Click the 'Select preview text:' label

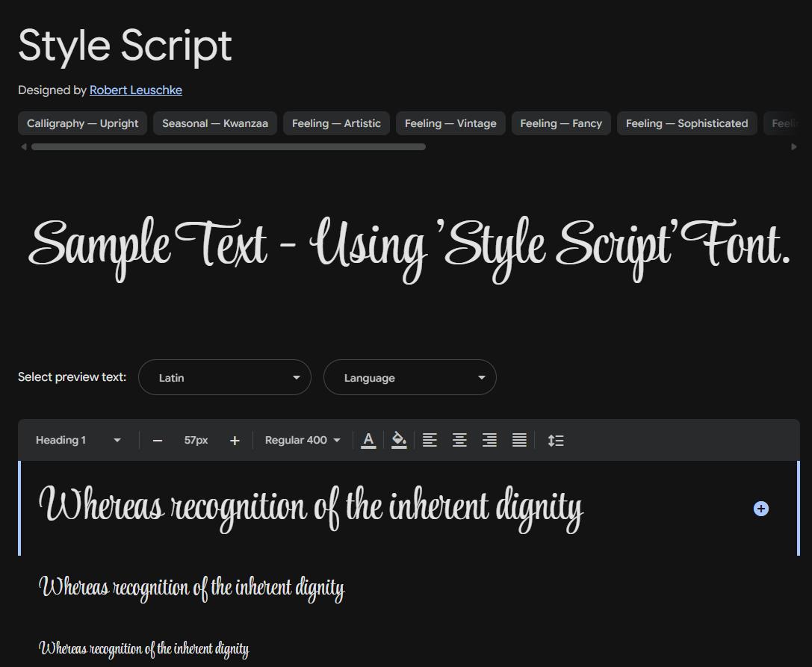click(x=72, y=377)
